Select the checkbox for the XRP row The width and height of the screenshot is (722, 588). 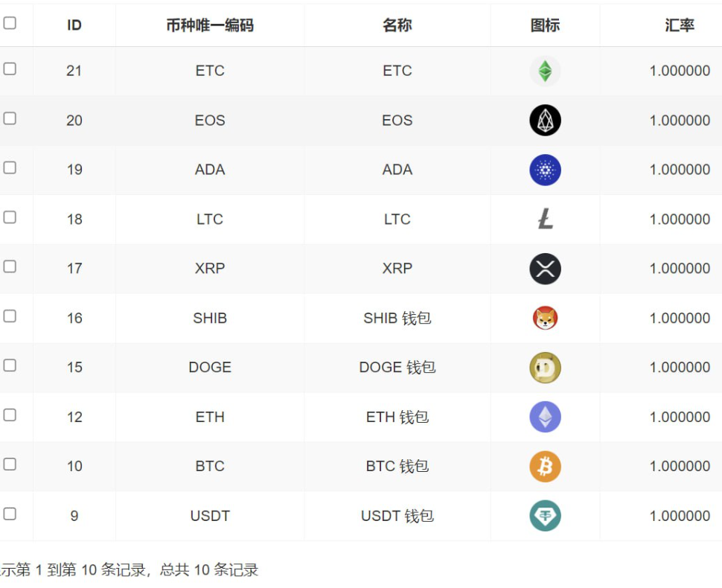10,266
